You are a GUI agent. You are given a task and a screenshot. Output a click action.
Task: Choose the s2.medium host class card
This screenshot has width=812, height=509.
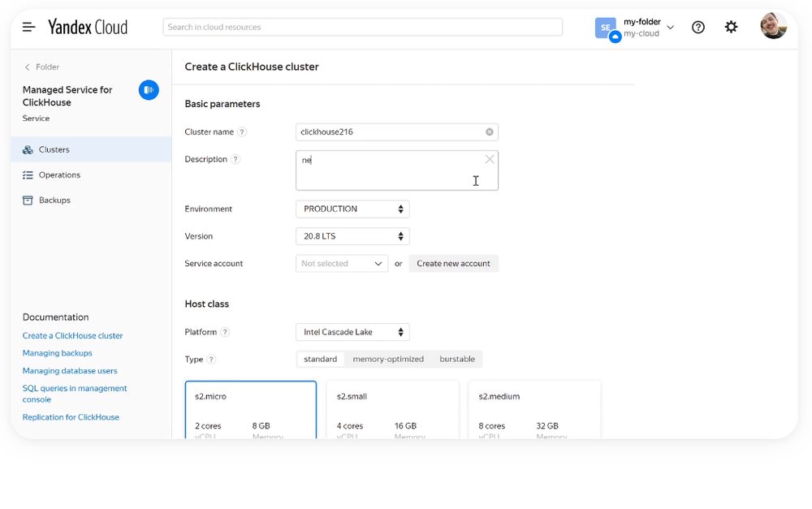534,410
